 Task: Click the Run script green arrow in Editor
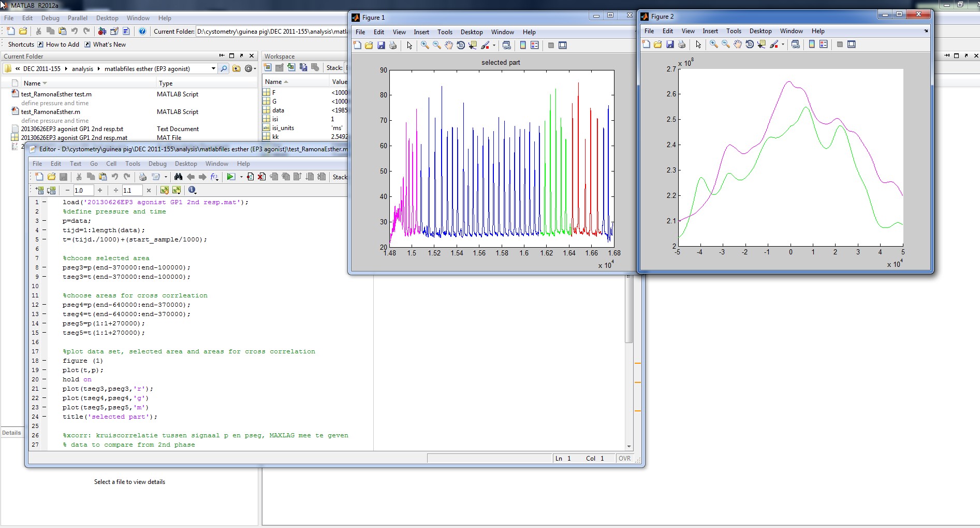(x=231, y=177)
